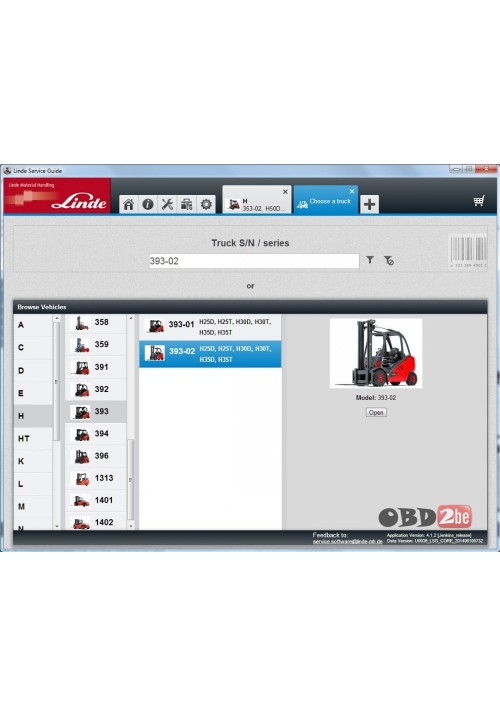
Task: Switch to the Choose a truck tab
Action: click(x=325, y=200)
